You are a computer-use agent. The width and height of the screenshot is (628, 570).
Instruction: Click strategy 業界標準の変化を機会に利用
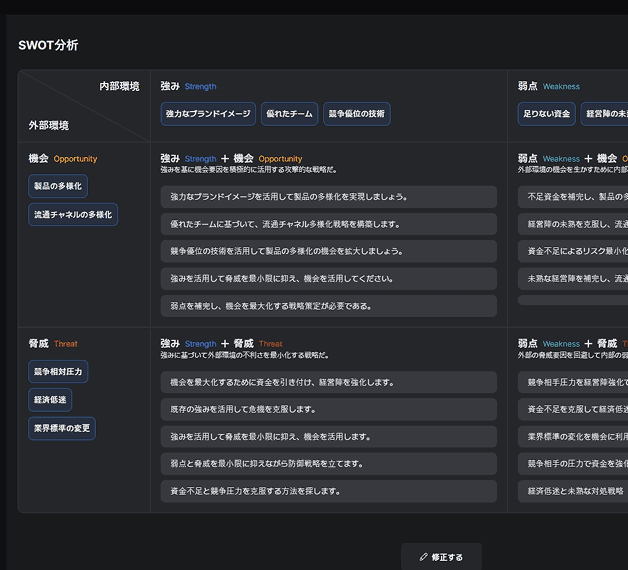click(573, 437)
